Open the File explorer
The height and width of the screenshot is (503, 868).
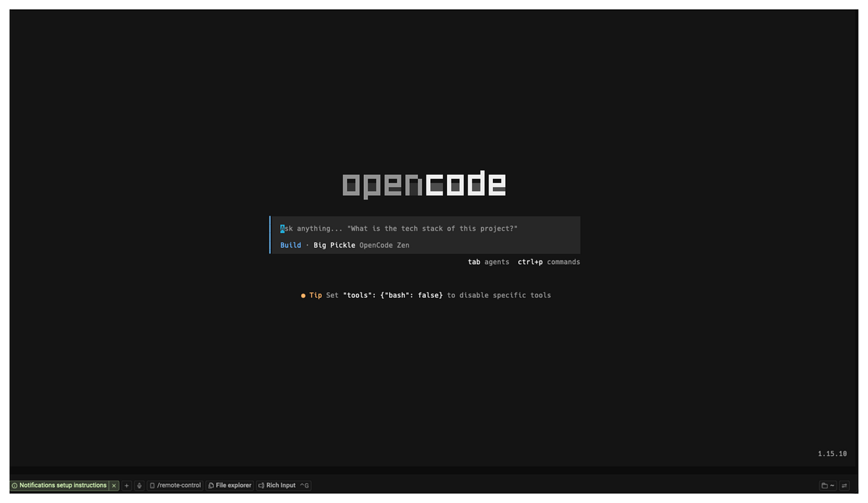coord(230,486)
